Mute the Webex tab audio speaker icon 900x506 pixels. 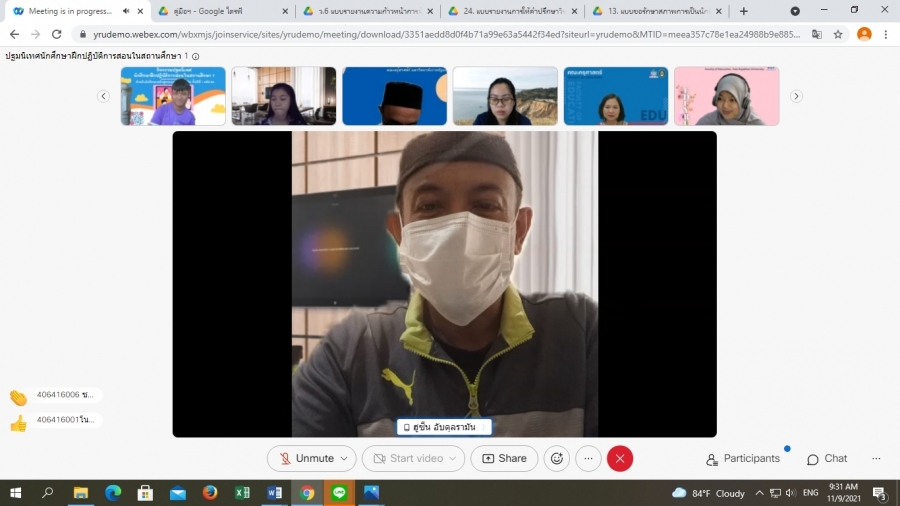pyautogui.click(x=126, y=11)
